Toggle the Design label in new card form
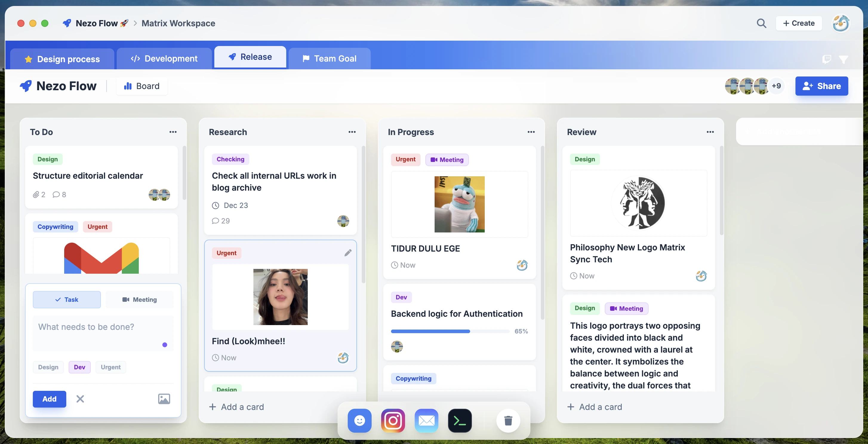868x444 pixels. [x=48, y=367]
